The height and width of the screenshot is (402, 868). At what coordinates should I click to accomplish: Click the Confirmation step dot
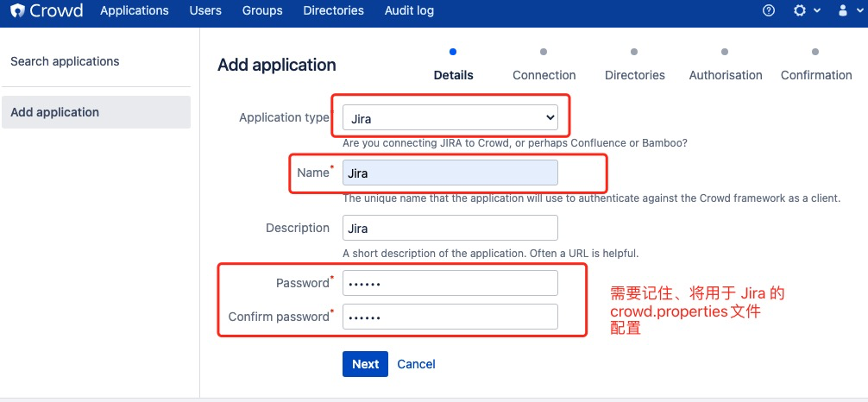(x=815, y=52)
